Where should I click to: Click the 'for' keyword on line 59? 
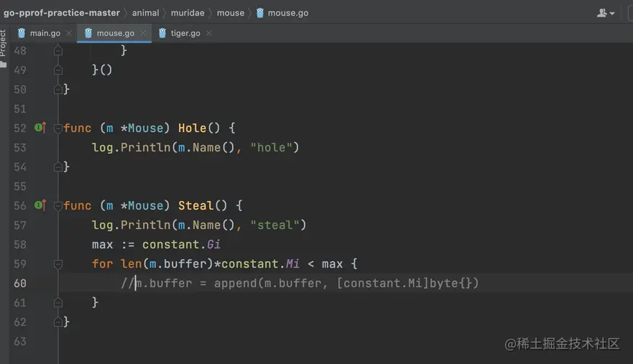[x=102, y=263]
